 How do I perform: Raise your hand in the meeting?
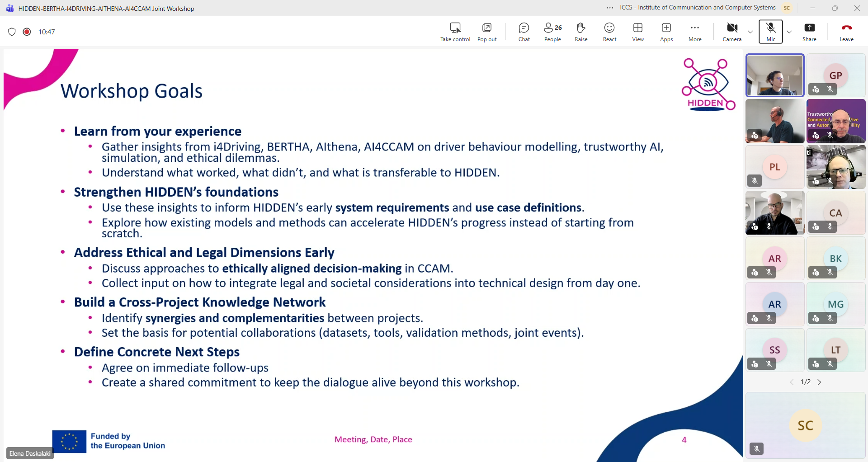(581, 32)
